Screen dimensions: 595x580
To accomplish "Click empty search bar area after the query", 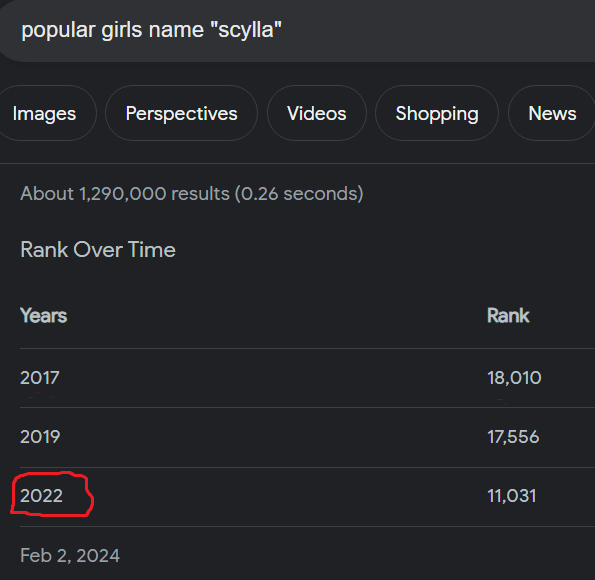I will 436,30.
